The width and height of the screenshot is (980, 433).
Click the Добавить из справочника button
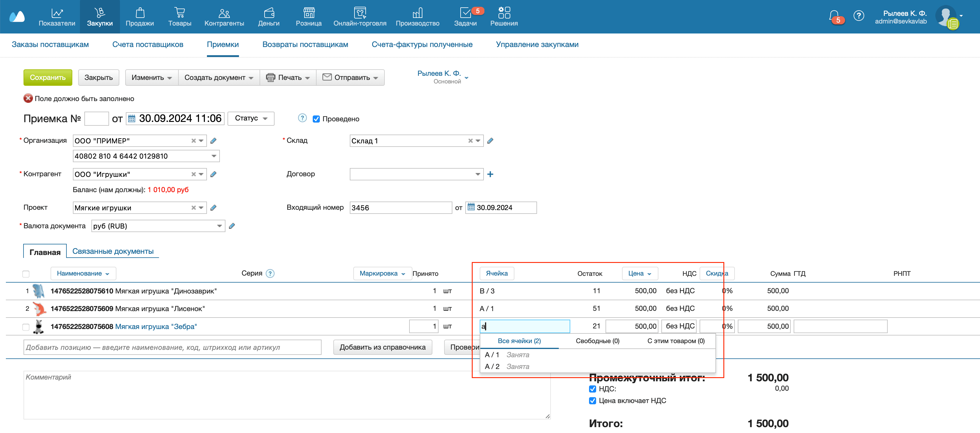pos(382,347)
